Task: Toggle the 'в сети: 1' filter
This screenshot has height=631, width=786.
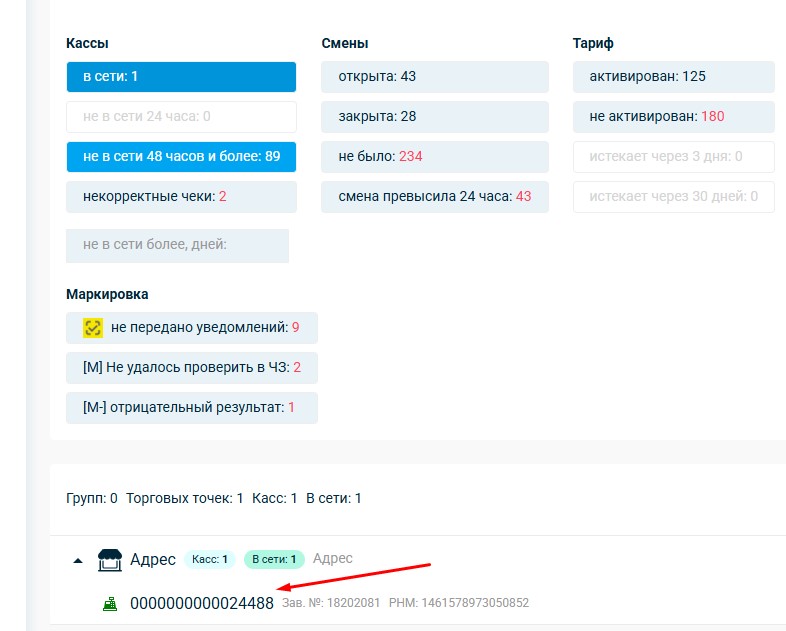Action: click(x=181, y=77)
